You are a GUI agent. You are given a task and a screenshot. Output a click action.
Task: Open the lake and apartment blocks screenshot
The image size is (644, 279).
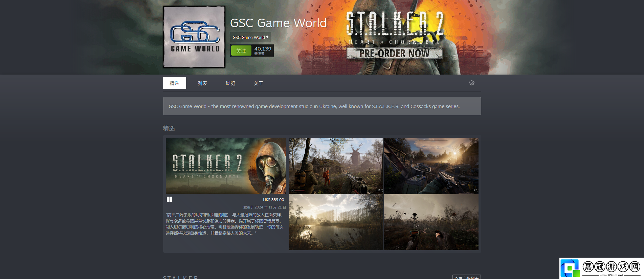point(336,222)
